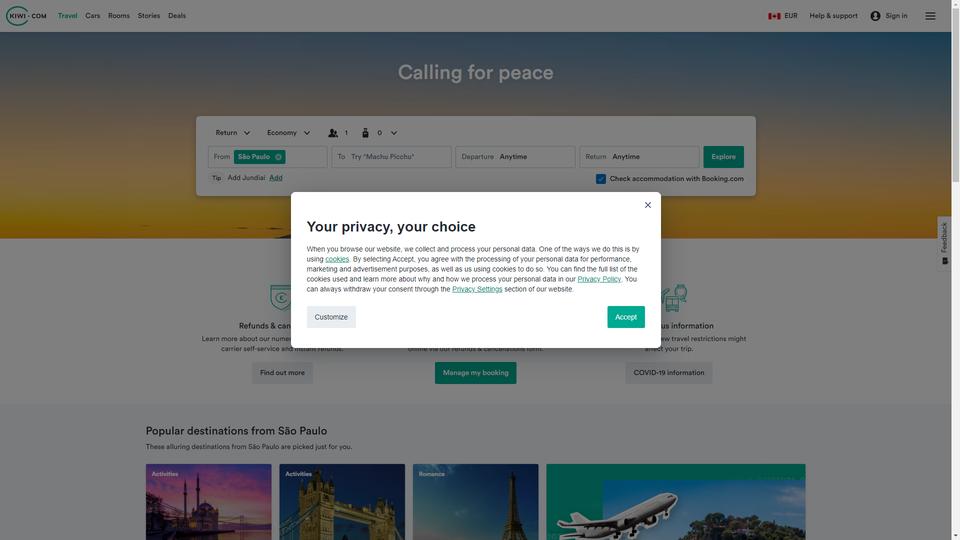The image size is (960, 540).
Task: Open the Eiffel Tower Romance card
Action: [475, 502]
